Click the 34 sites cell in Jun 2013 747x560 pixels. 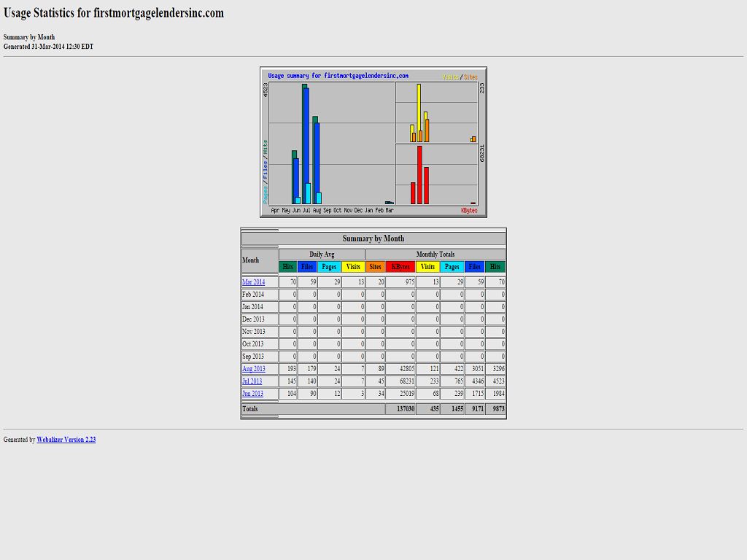pos(376,393)
